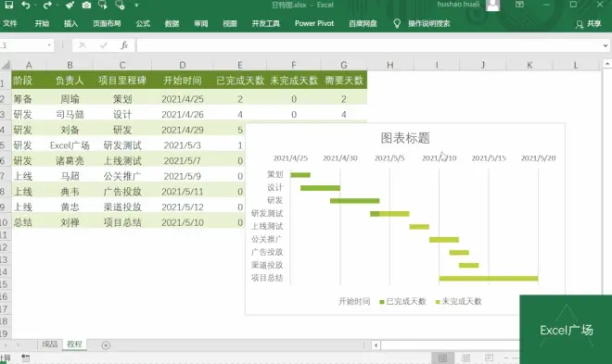Add a new sheet with plus icon
This screenshot has width=612, height=364.
[x=106, y=345]
